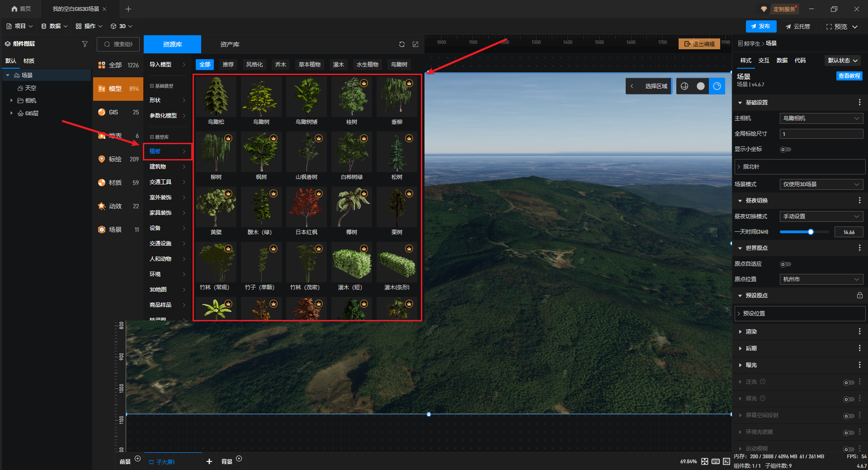Open the keyboard shortcuts icon

pos(715,461)
